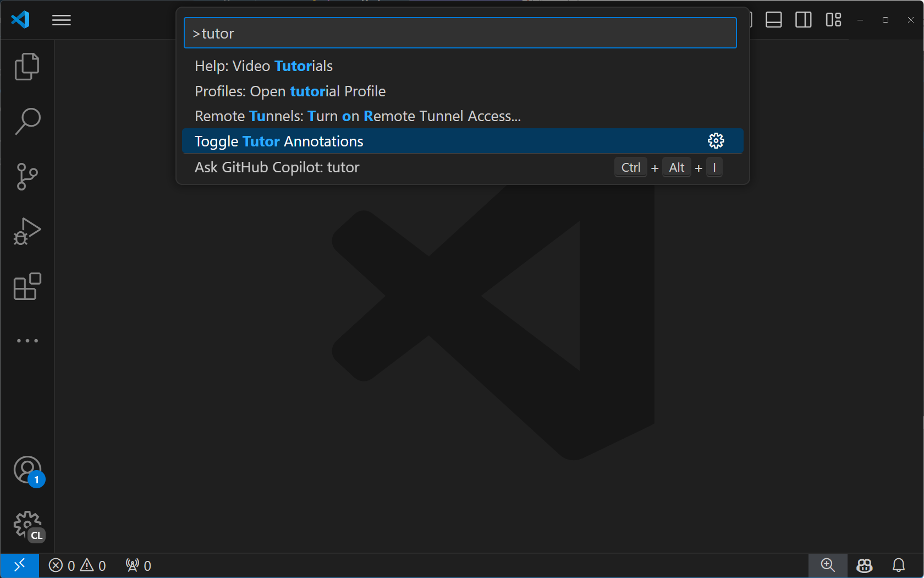Toggle the panel layout control
The height and width of the screenshot is (578, 924).
pos(773,20)
